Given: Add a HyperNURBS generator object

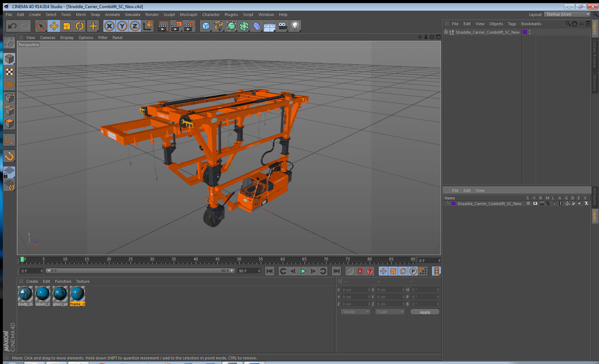Looking at the screenshot, I should (x=231, y=26).
